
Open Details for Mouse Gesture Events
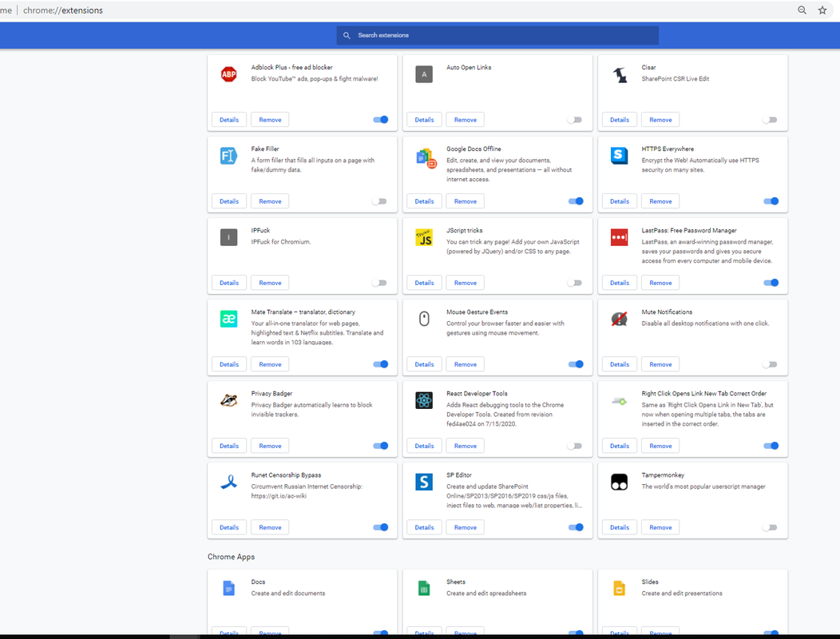point(424,364)
